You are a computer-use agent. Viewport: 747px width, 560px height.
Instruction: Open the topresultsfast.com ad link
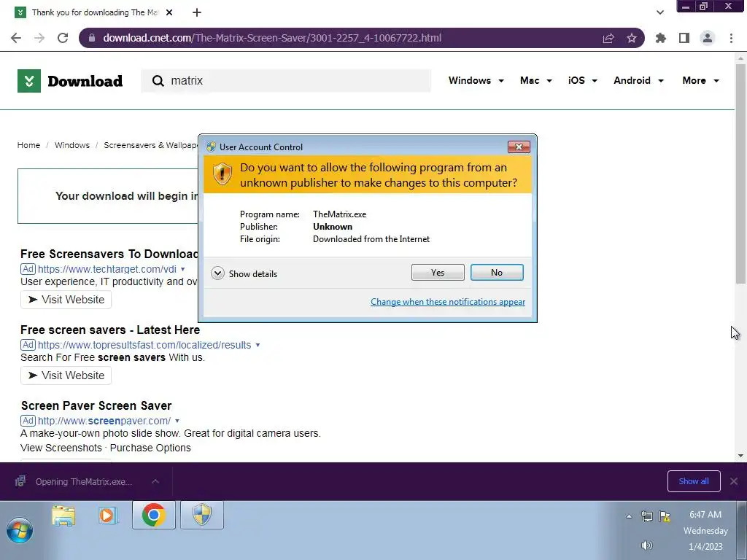point(144,345)
